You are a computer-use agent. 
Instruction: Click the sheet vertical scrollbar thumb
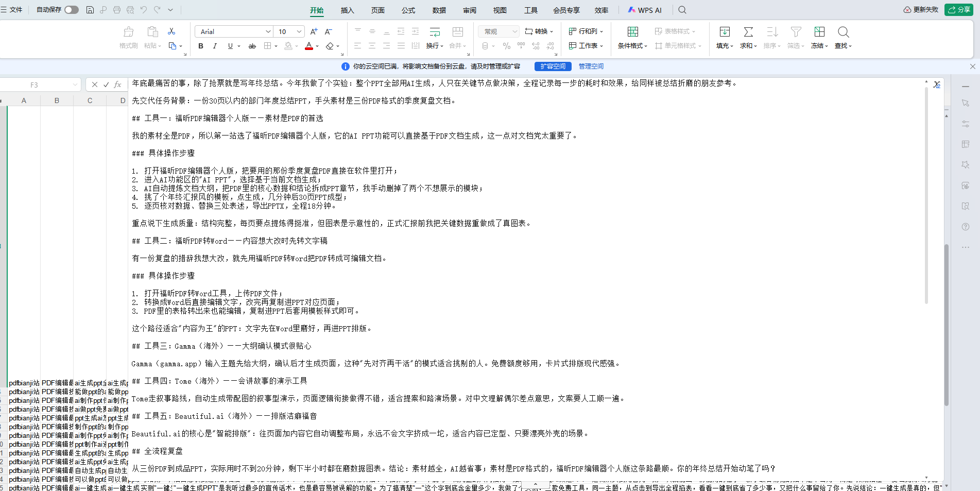coord(947,325)
